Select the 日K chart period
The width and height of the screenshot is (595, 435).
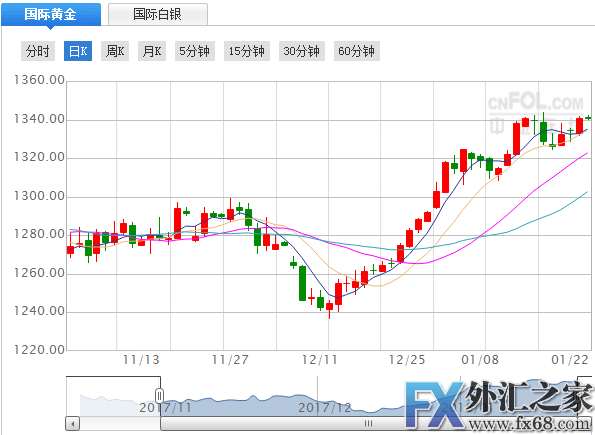point(78,51)
